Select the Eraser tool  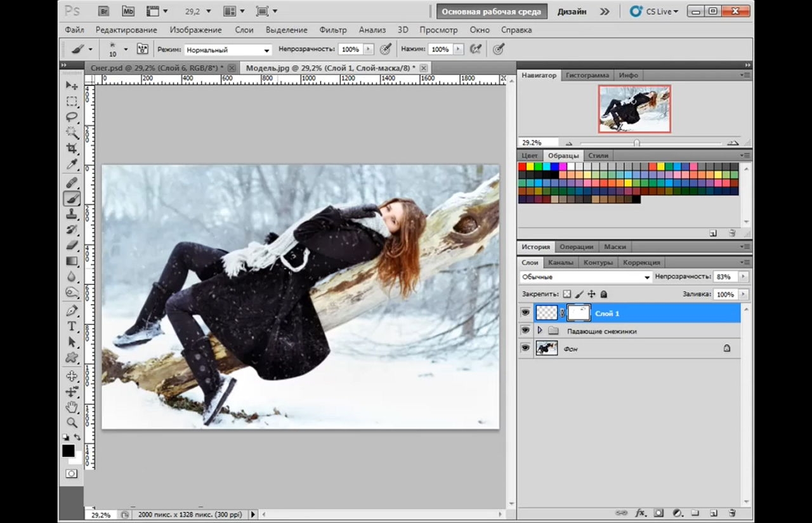(72, 246)
